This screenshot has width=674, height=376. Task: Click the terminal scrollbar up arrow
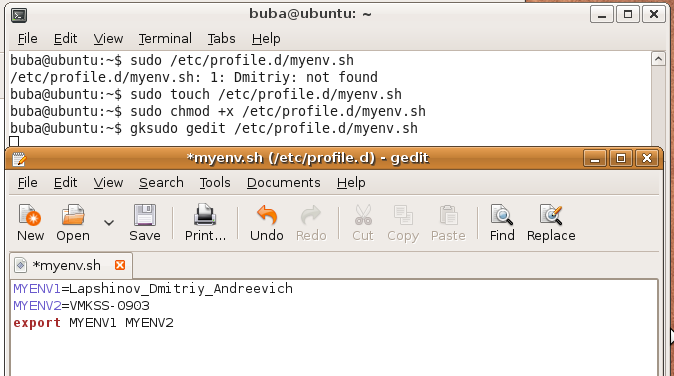coord(658,59)
